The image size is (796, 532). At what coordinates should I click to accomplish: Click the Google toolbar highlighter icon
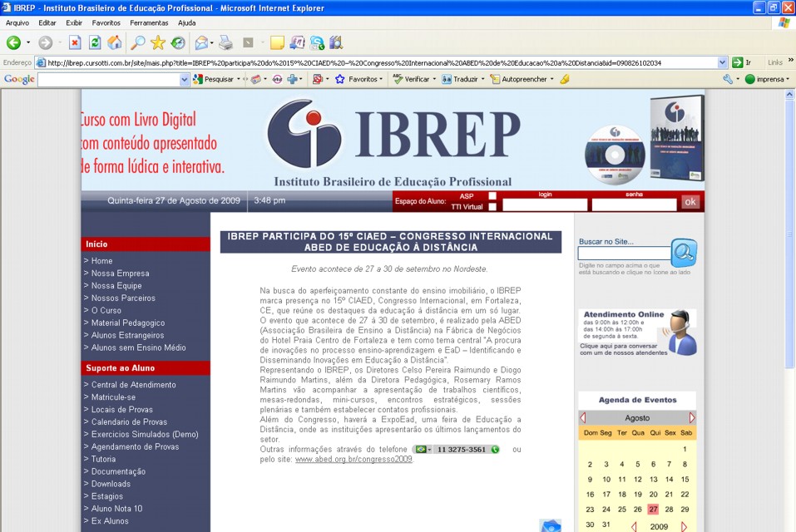pyautogui.click(x=565, y=79)
